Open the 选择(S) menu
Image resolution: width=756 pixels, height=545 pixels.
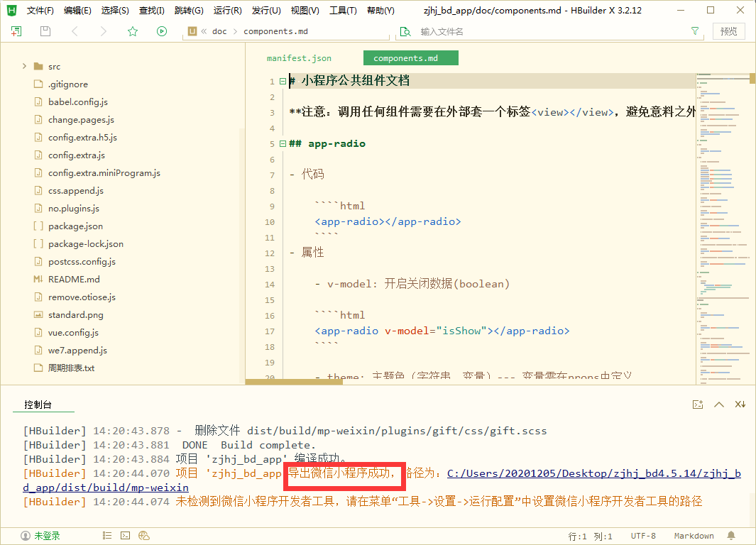coord(115,10)
